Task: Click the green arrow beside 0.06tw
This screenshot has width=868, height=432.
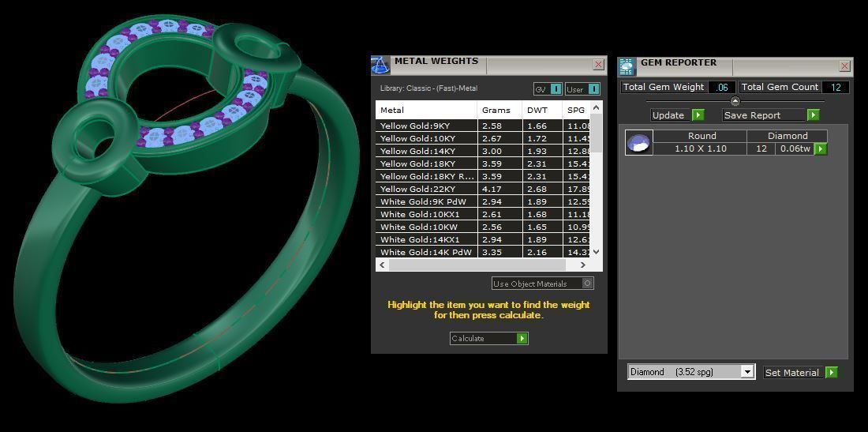Action: coord(821,149)
